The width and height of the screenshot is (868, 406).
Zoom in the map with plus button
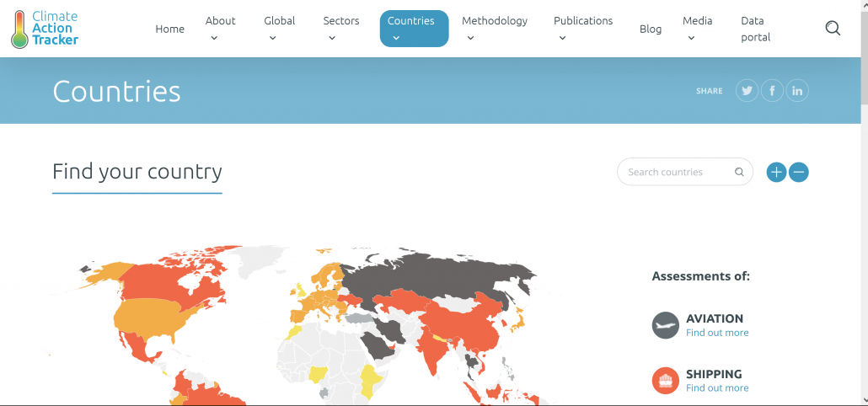(777, 172)
